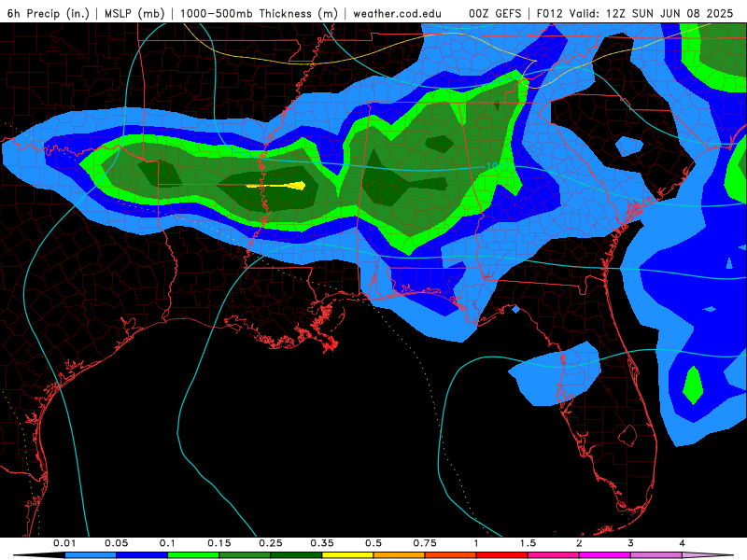The height and width of the screenshot is (560, 747).
Task: Click the legend value 4
Action: pos(683,543)
